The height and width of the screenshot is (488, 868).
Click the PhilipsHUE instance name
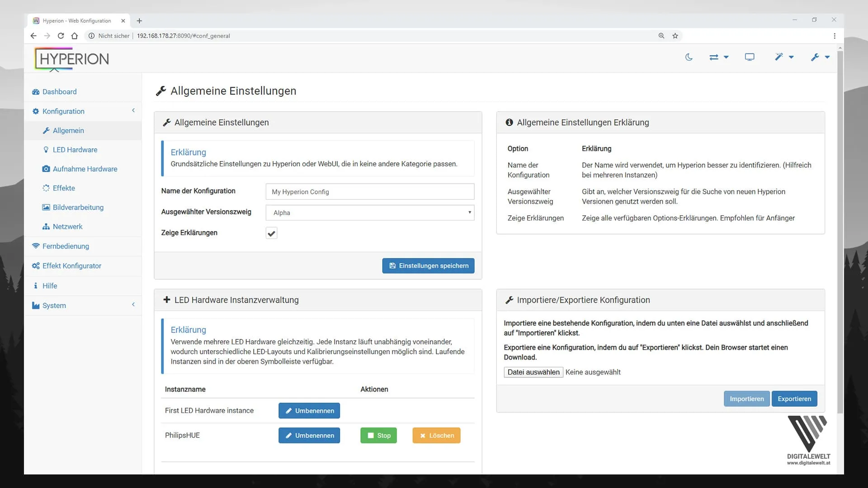(x=182, y=436)
